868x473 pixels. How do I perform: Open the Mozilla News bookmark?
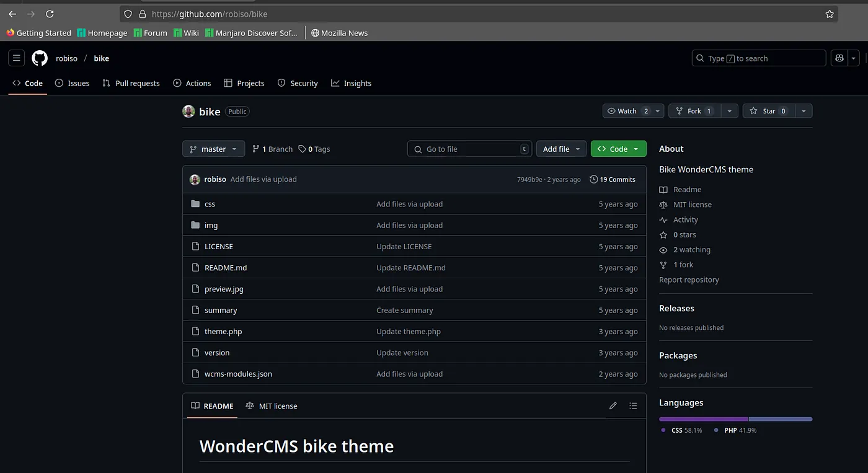[339, 33]
